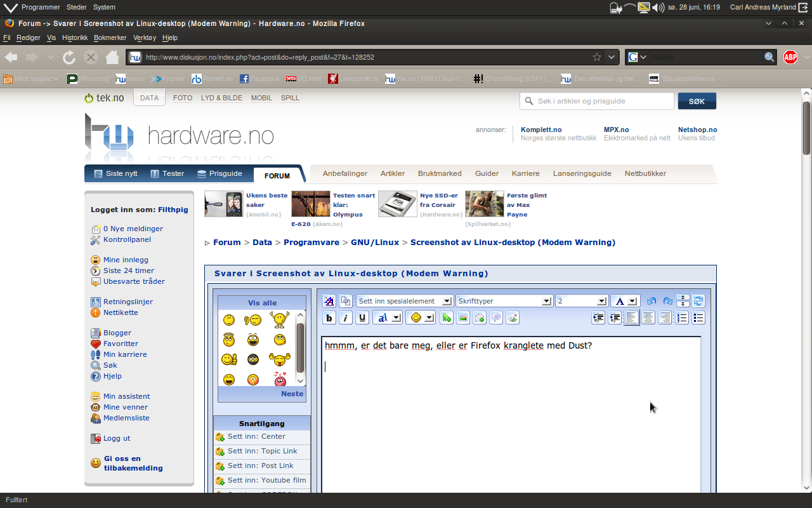Open the Verktøy menu

point(145,37)
